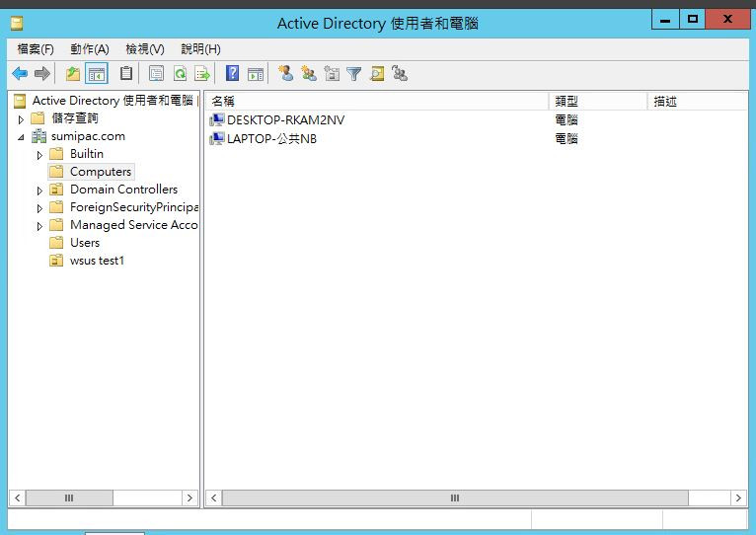
Task: Sort by the 名稱 column header
Action: 377,102
